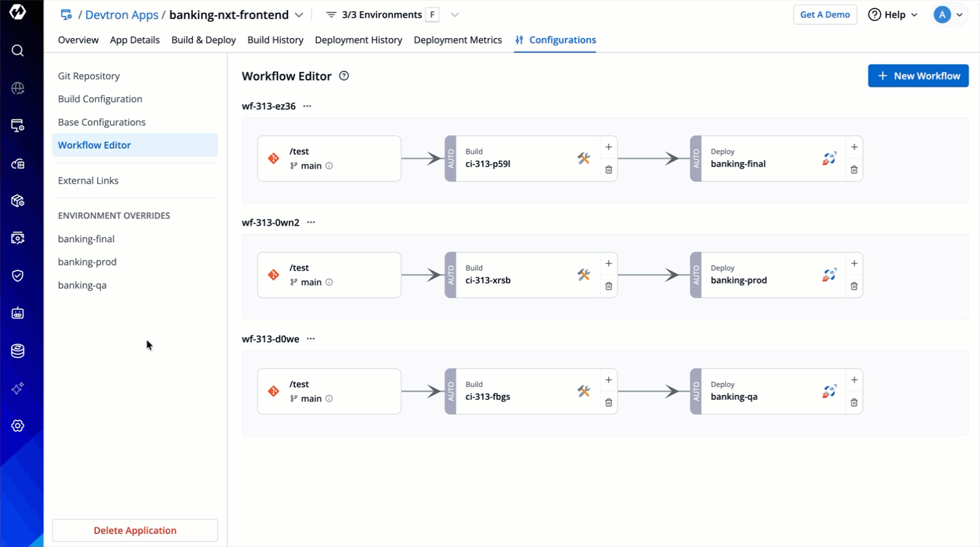Click the Delete Application button
Screen dimensions: 980x547
click(x=135, y=530)
